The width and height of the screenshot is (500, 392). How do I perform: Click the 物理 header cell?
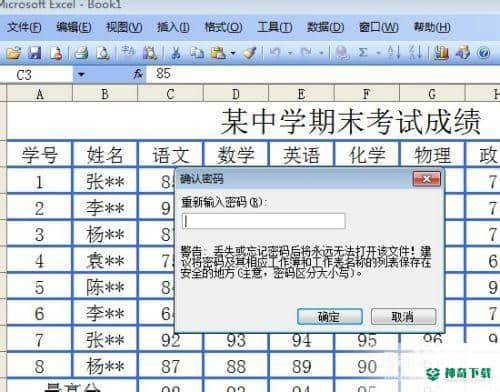click(x=432, y=155)
